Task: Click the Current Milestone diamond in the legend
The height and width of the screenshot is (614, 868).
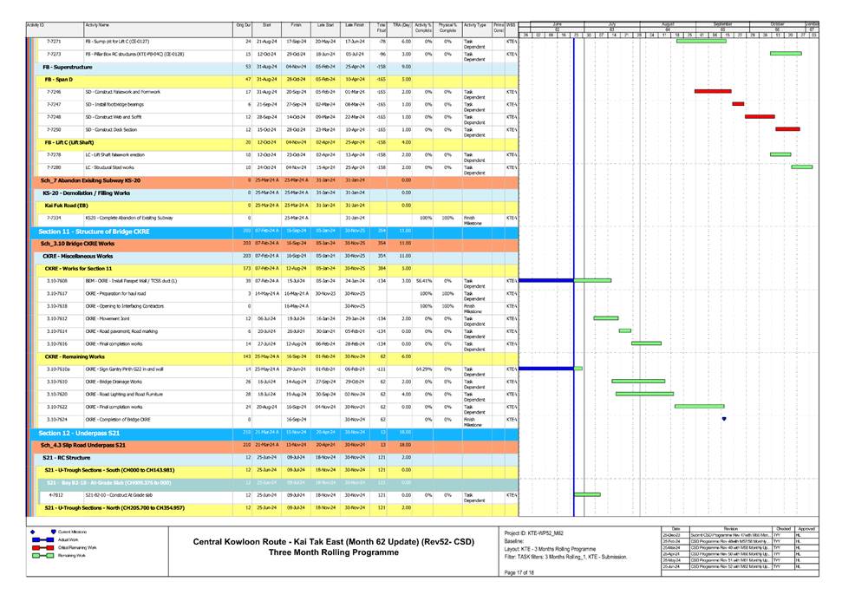Action: click(x=32, y=532)
